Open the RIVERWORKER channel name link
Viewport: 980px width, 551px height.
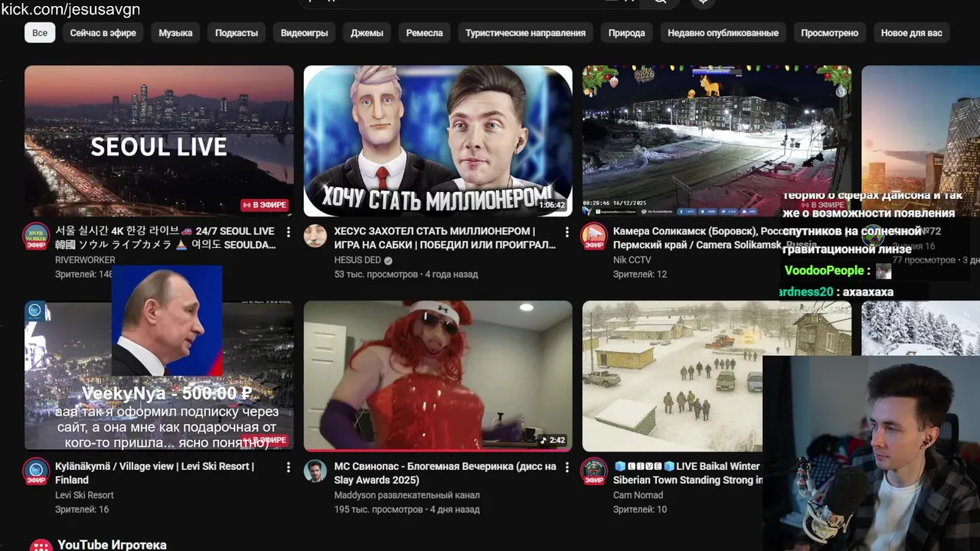coord(85,260)
